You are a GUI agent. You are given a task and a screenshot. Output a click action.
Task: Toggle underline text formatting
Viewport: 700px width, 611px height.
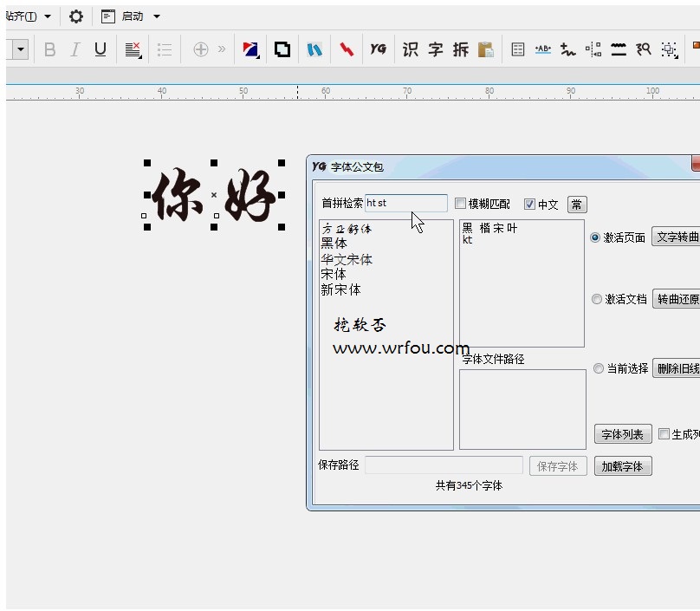100,49
